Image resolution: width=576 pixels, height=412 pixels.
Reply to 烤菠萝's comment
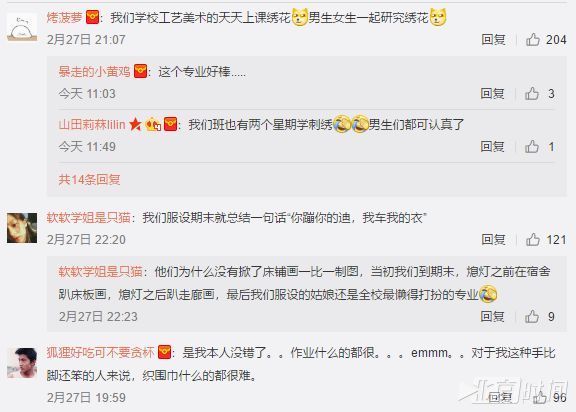point(493,39)
